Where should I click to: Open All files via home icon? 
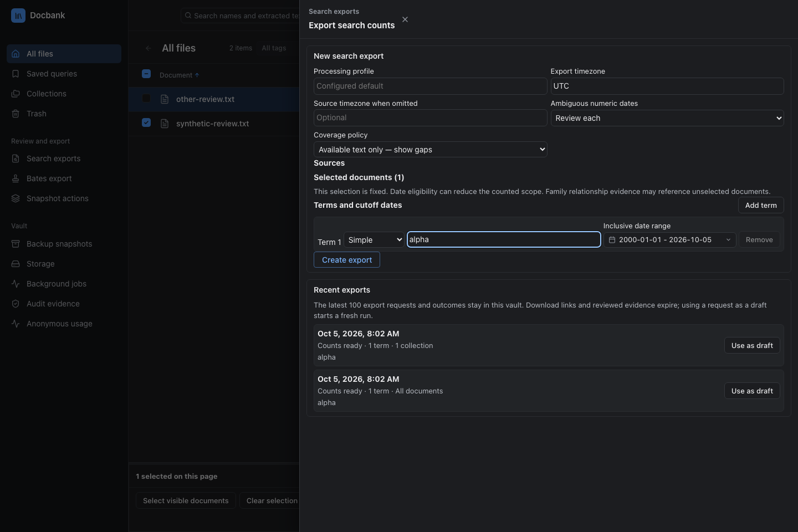tap(16, 54)
